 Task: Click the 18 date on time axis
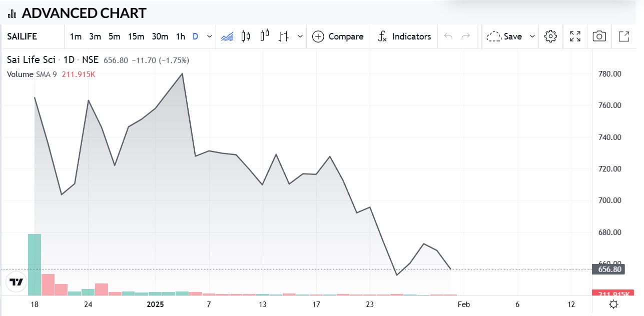35,304
